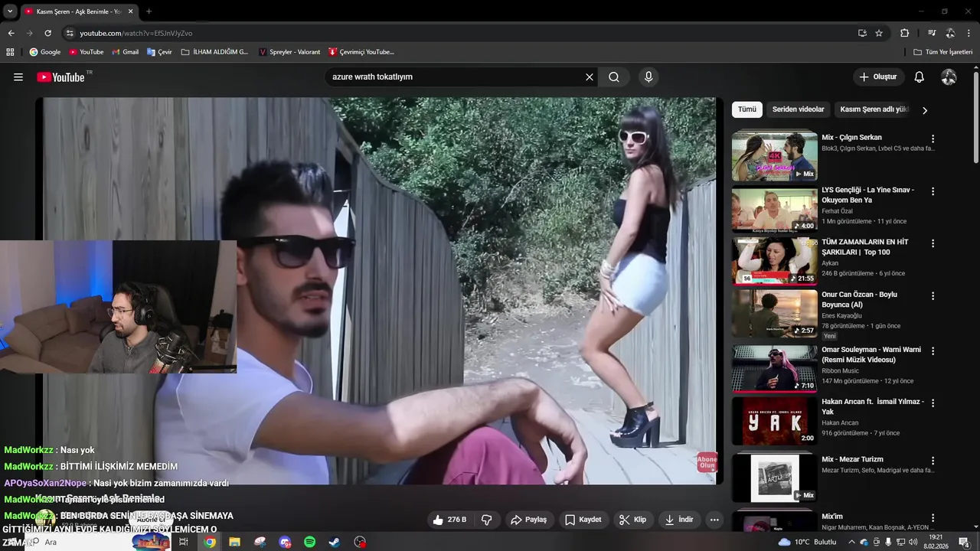
Task: Open Steam from the taskbar
Action: (x=335, y=542)
